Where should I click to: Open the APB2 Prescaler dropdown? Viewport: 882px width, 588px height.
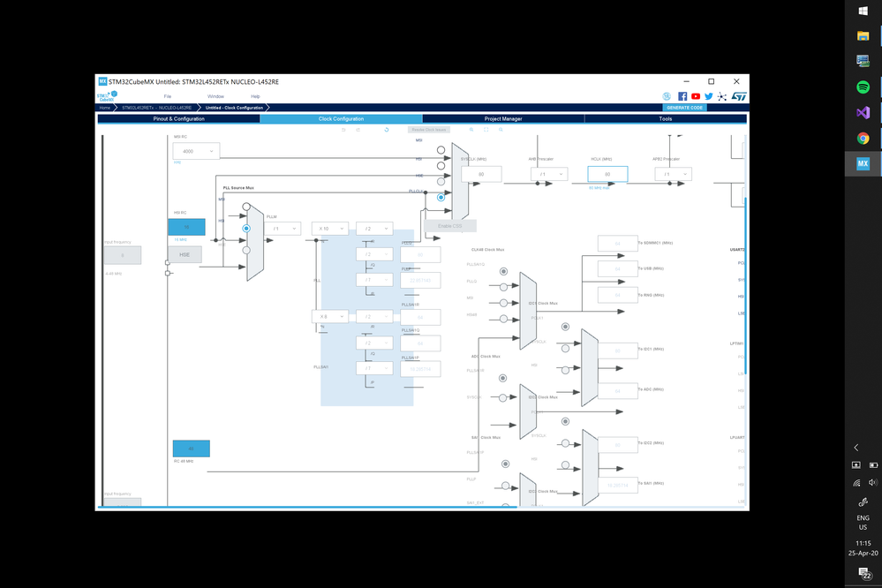click(674, 174)
